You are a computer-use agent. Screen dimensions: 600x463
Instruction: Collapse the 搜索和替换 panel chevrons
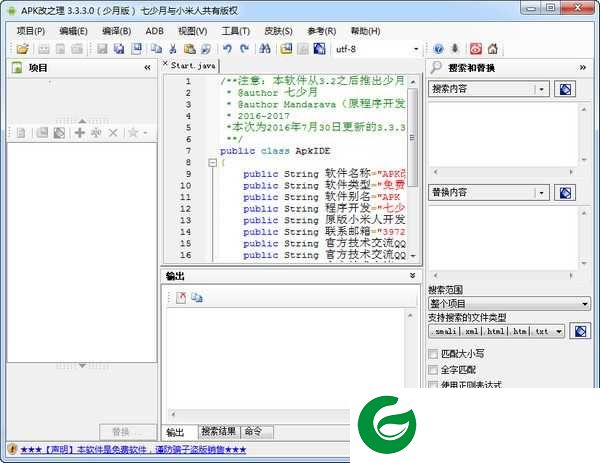pos(582,68)
